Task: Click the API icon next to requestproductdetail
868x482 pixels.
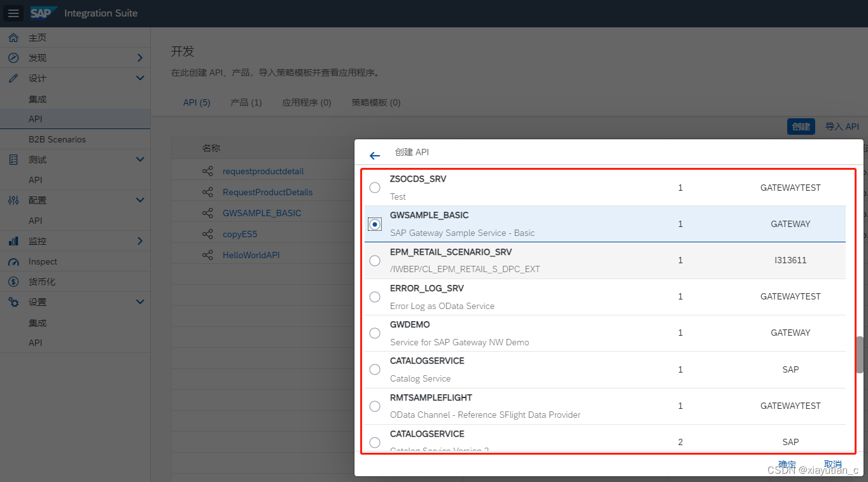Action: click(x=207, y=171)
